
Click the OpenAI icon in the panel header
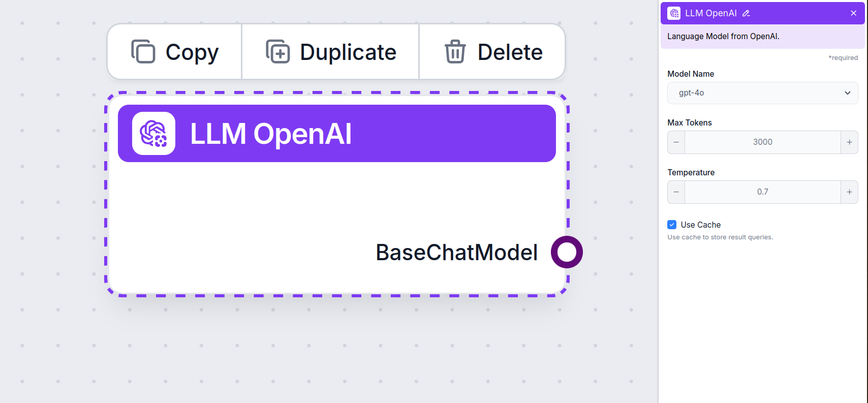pos(673,13)
